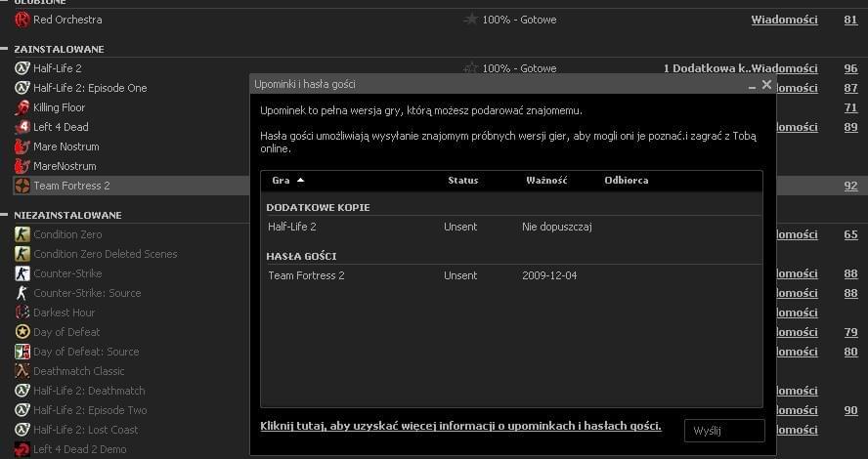Select the Half-Life 2 extra copy row in the dialog

point(511,227)
